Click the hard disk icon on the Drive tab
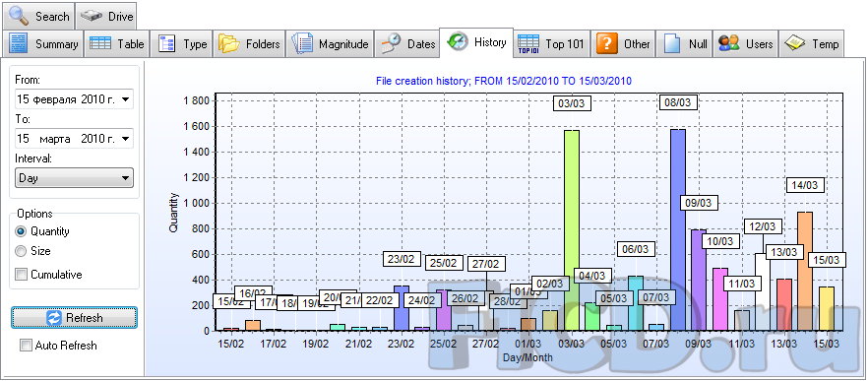 pyautogui.click(x=92, y=16)
